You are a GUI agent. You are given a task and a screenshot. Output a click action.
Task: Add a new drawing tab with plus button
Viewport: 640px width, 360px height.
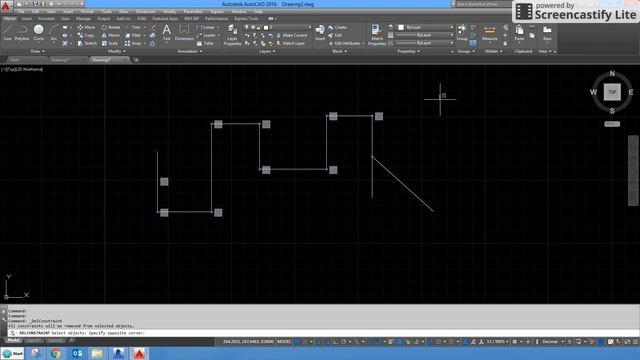point(136,60)
